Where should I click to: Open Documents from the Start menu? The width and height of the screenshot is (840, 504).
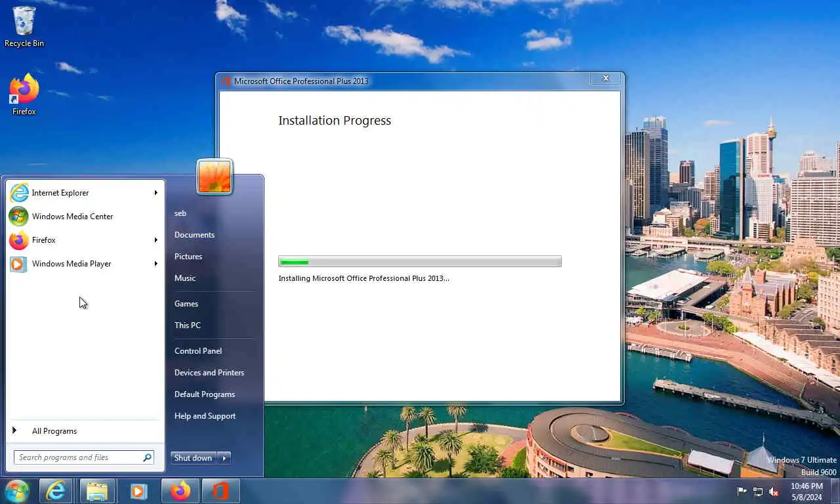194,235
